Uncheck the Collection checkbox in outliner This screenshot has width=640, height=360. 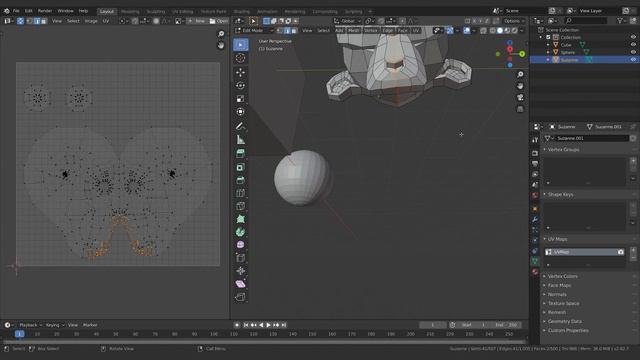548,37
